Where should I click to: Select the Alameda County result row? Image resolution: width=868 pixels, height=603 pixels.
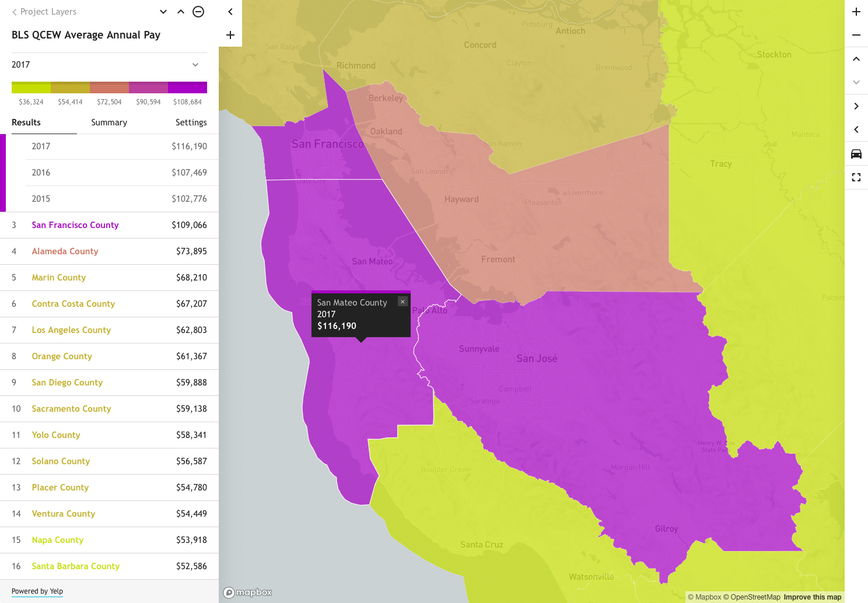(109, 251)
